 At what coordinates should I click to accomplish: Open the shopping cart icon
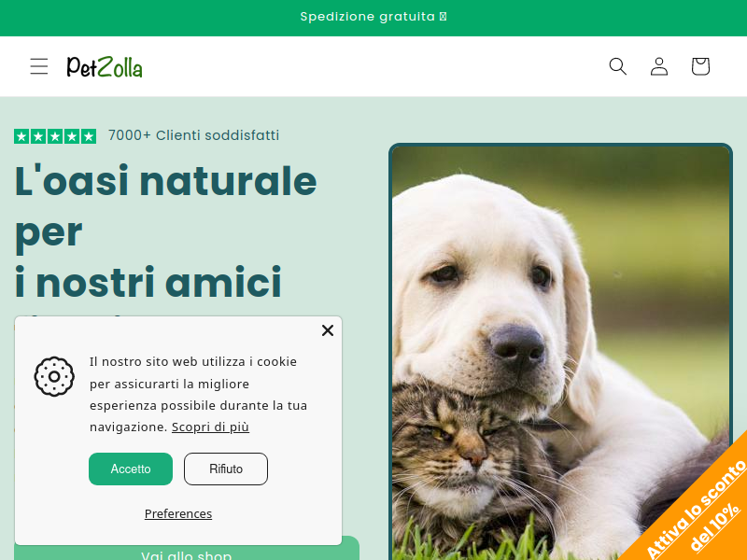pos(700,66)
